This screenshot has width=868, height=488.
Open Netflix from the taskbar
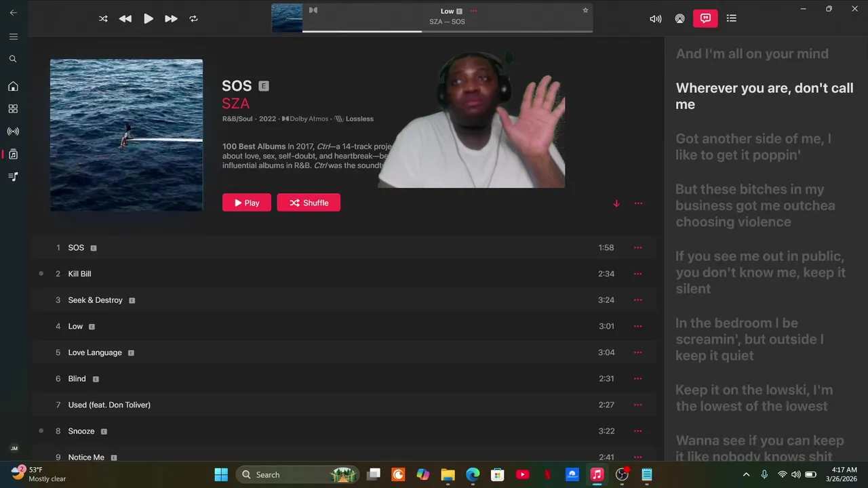pyautogui.click(x=547, y=474)
